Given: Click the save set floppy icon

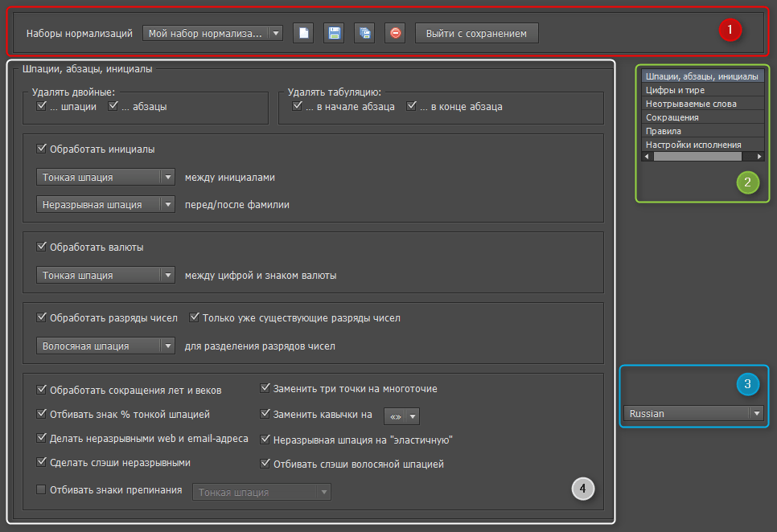Looking at the screenshot, I should (x=334, y=33).
